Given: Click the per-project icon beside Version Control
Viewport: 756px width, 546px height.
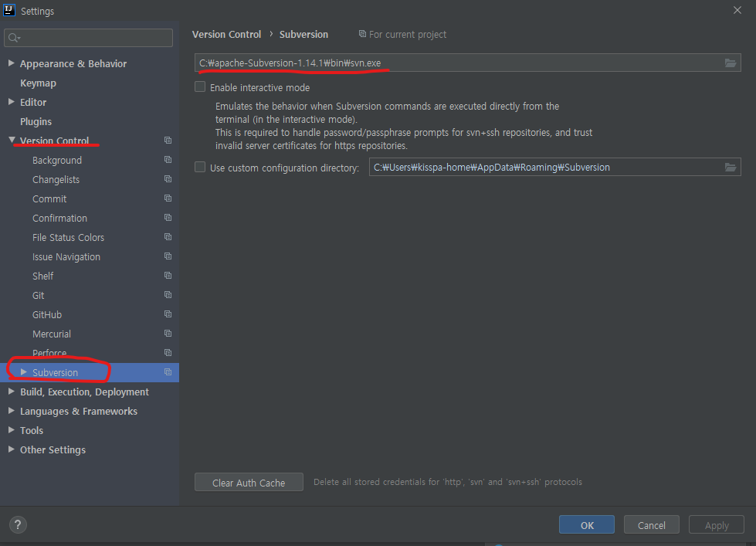Looking at the screenshot, I should pyautogui.click(x=168, y=141).
